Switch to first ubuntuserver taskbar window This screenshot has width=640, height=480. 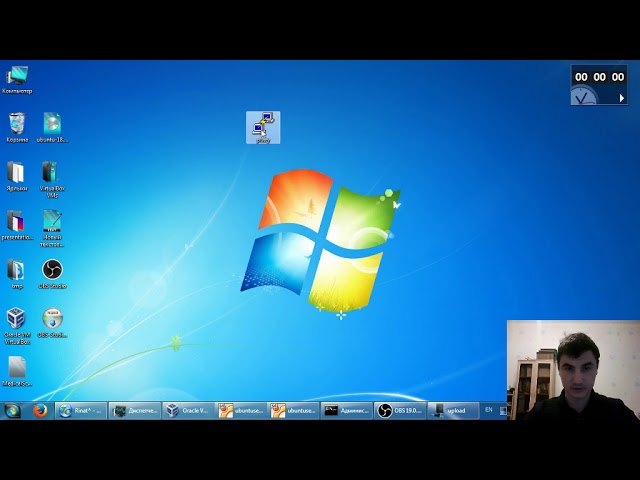[x=240, y=411]
